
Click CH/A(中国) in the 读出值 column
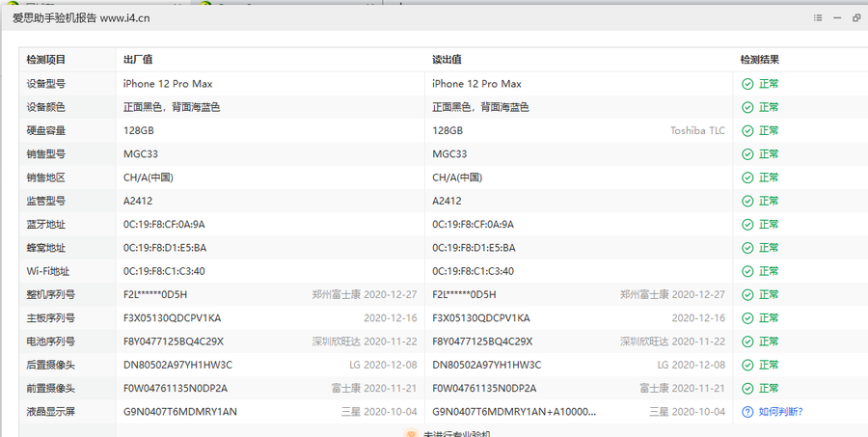pyautogui.click(x=457, y=178)
